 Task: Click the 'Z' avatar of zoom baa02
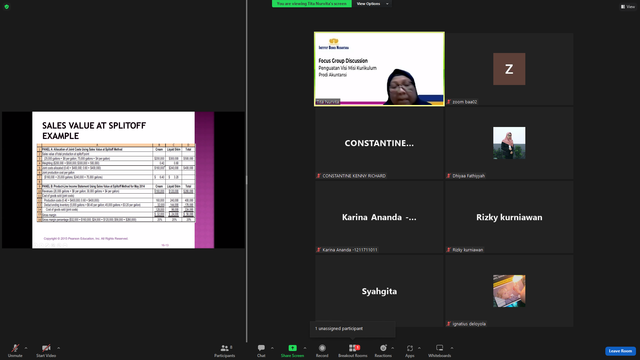pos(509,69)
